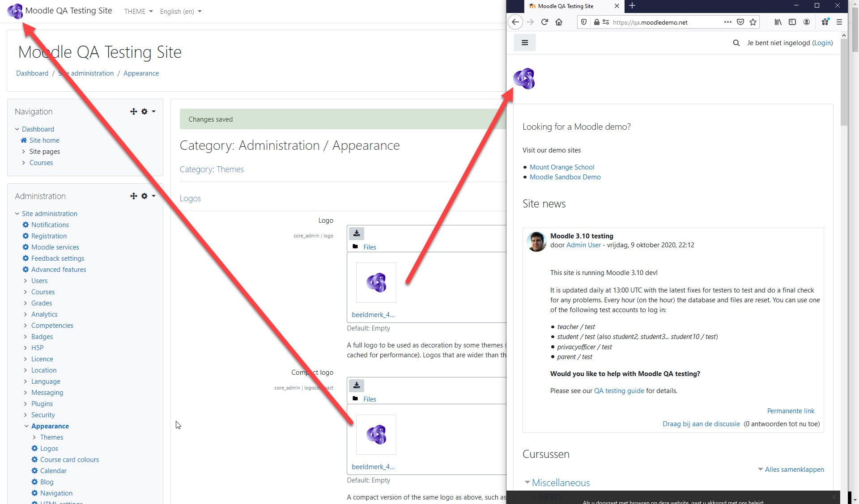The height and width of the screenshot is (504, 859).
Task: Toggle the Firefox sidebar icon
Action: pyautogui.click(x=792, y=22)
